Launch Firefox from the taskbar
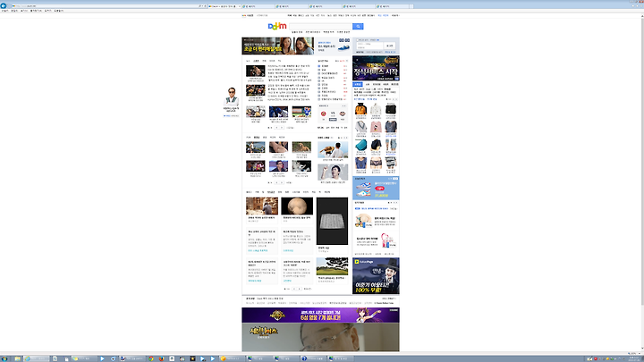 click(161, 358)
